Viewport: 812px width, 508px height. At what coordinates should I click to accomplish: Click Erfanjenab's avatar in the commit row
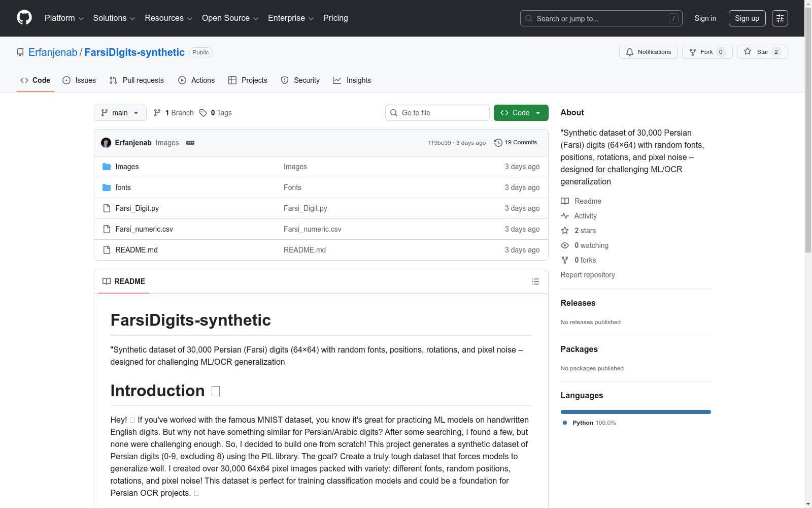(106, 143)
